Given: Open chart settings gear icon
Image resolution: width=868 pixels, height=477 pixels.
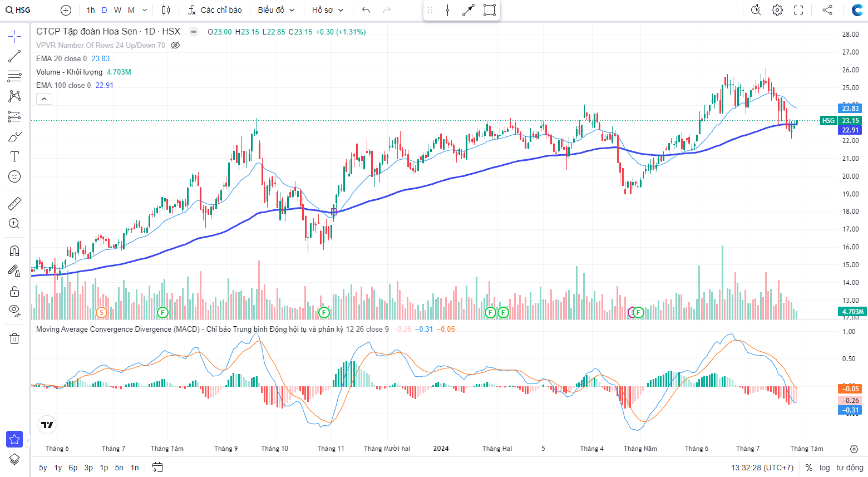Looking at the screenshot, I should point(777,10).
